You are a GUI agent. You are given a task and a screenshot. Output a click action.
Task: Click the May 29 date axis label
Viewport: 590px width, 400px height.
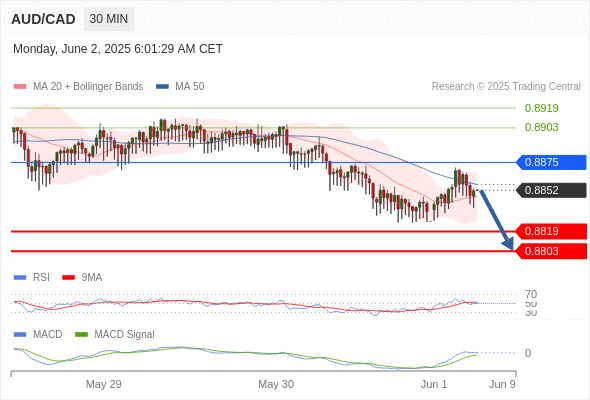click(103, 384)
